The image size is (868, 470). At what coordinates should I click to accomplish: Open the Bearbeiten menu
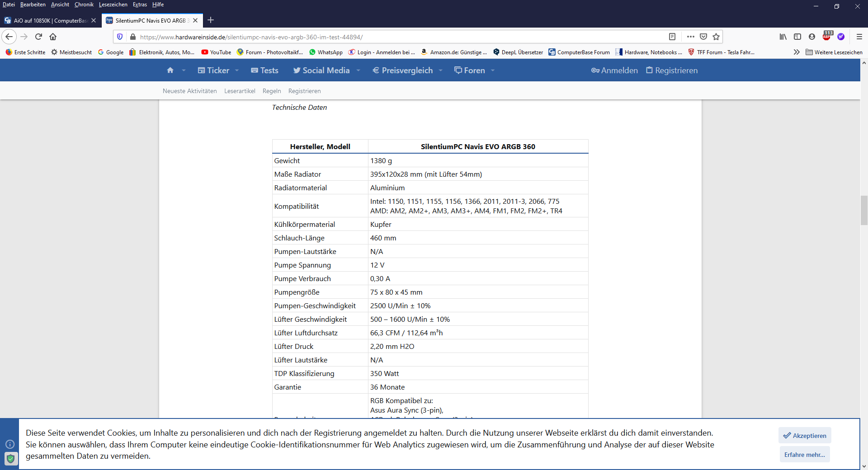click(x=33, y=5)
